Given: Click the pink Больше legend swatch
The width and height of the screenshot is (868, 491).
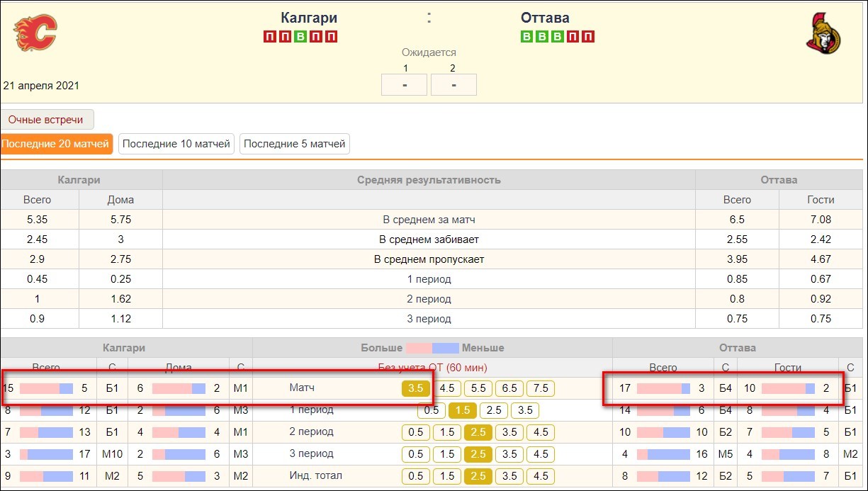Looking at the screenshot, I should click(419, 348).
